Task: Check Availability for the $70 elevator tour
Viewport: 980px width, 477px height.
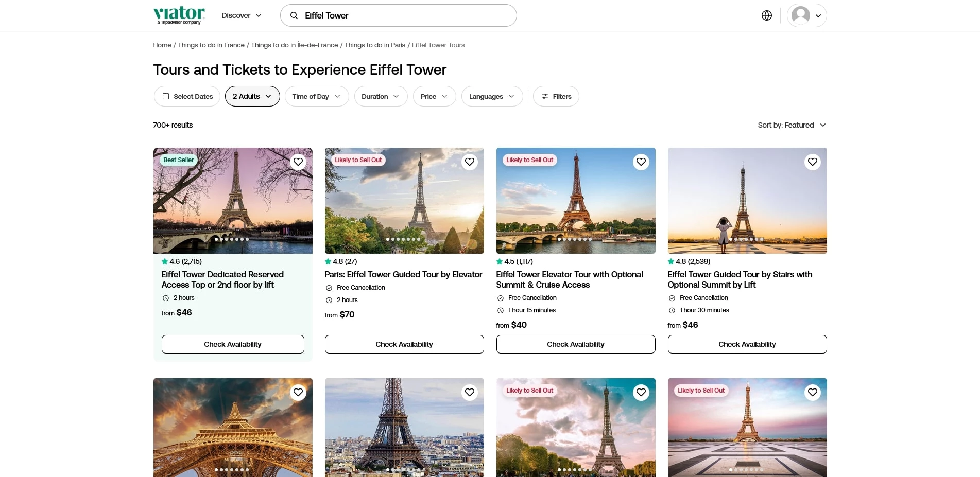Action: [404, 344]
